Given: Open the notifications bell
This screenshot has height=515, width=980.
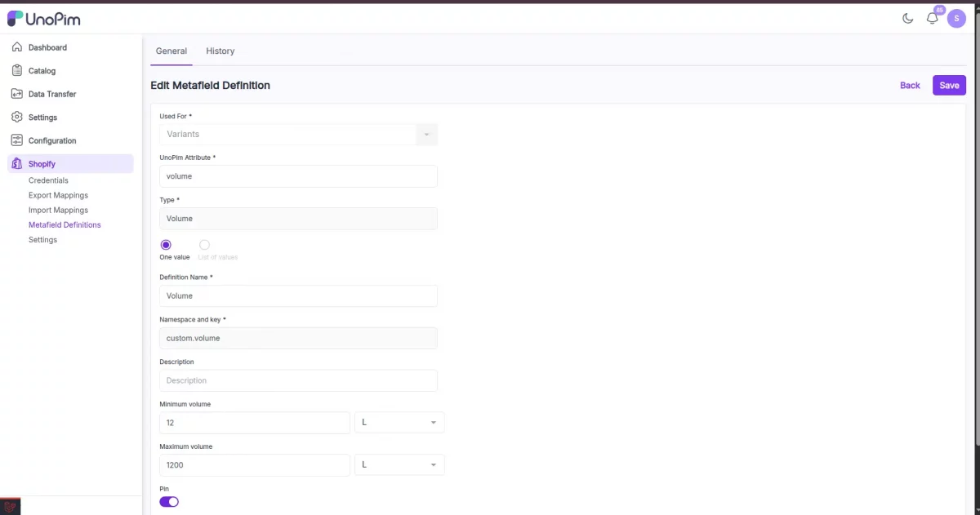Looking at the screenshot, I should coord(932,18).
